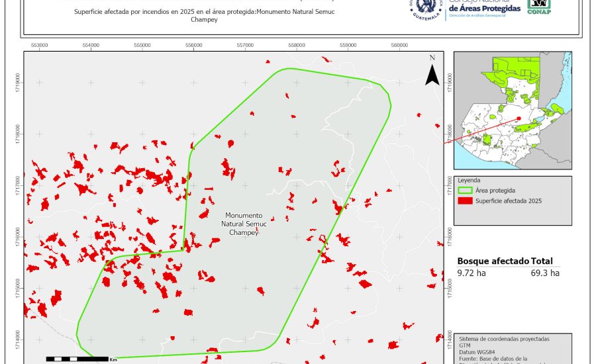The width and height of the screenshot is (596, 364).
Task: Click the CONAP logo in the header
Action: tap(538, 7)
